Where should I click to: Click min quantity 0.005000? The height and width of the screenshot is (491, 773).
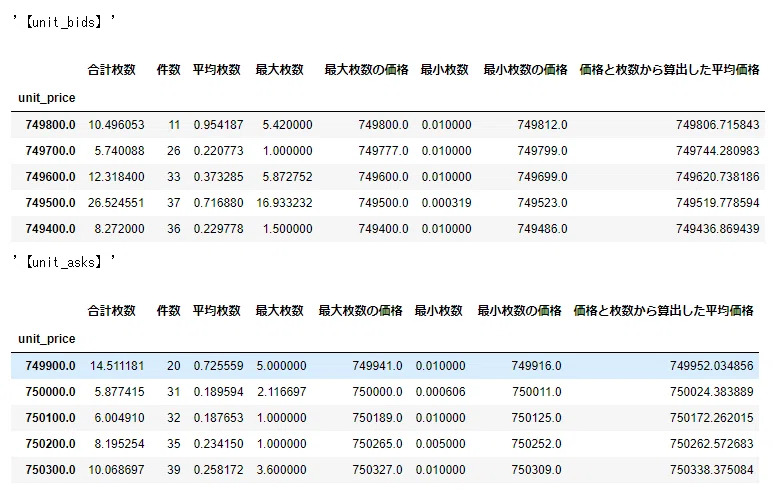(x=441, y=444)
